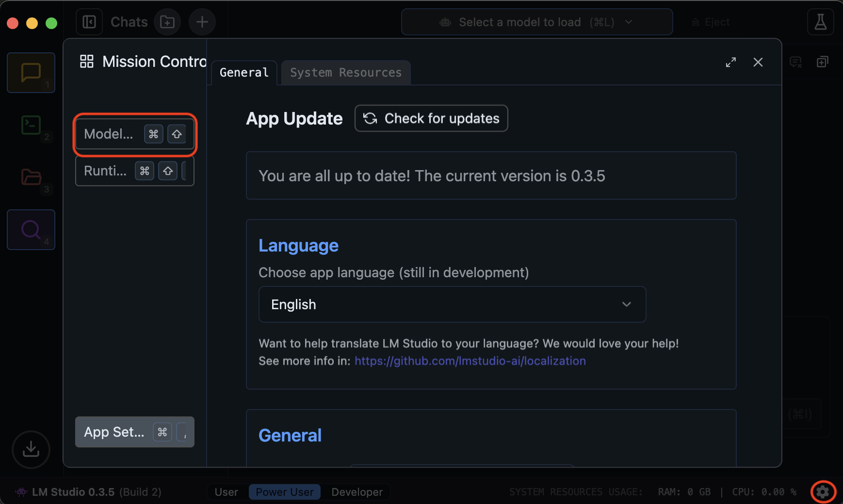This screenshot has height=504, width=843.
Task: Click the Chats title label
Action: [129, 22]
